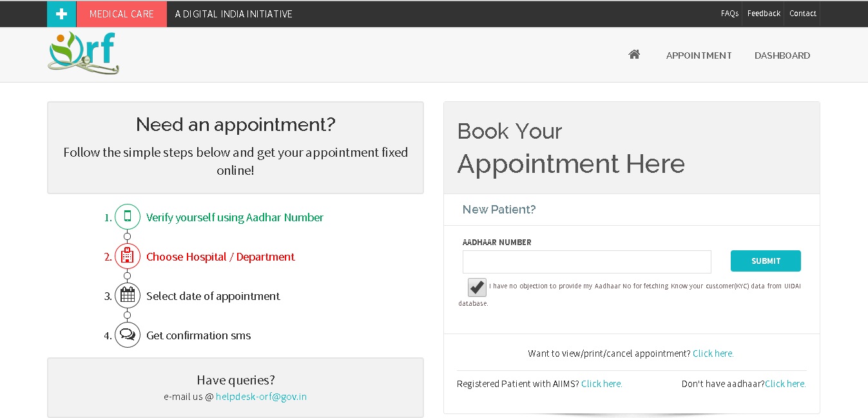Click here if you don't have Aadhaar
The width and height of the screenshot is (868, 418).
tap(785, 384)
